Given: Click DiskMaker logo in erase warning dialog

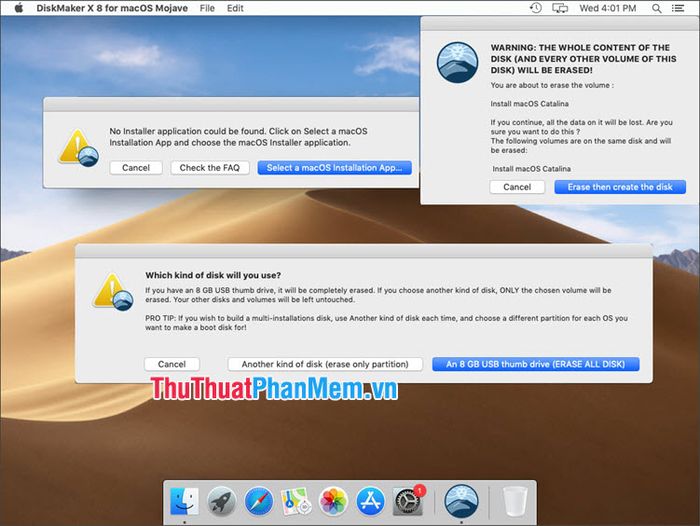Looking at the screenshot, I should tap(457, 63).
